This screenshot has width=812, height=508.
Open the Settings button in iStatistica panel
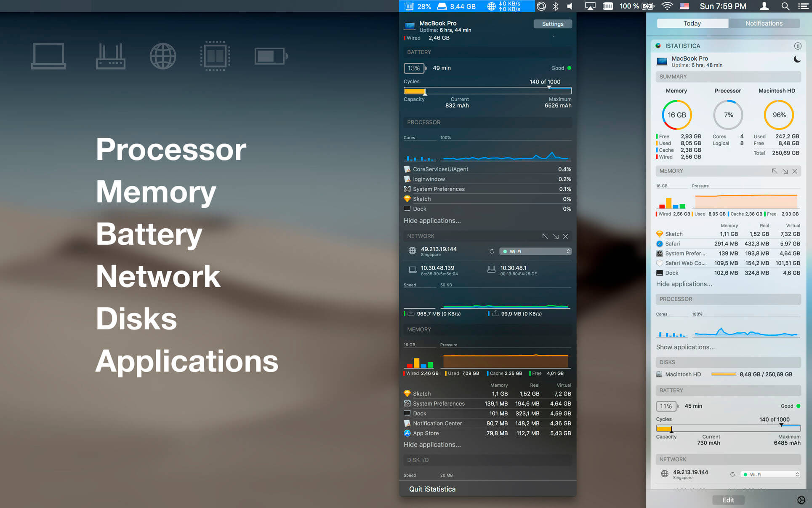(x=552, y=24)
